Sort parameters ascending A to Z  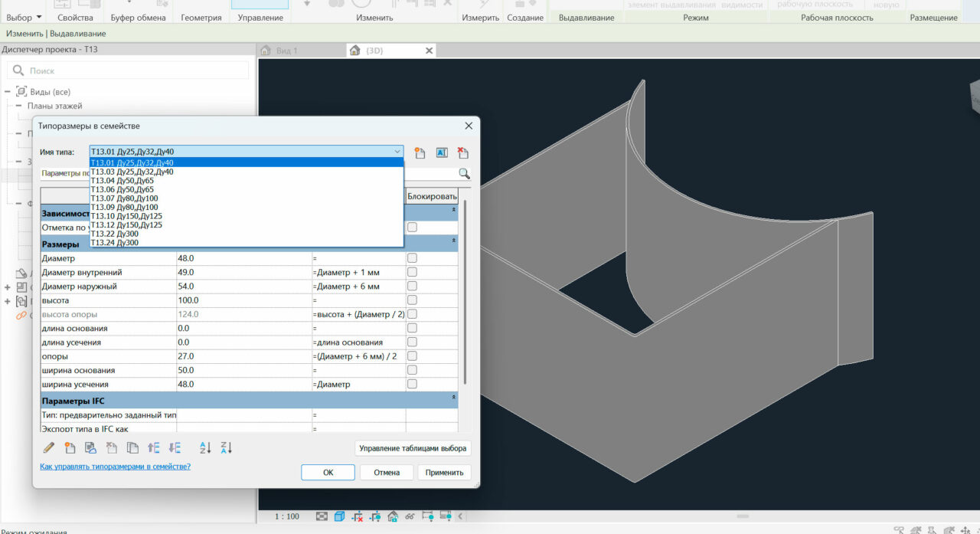pyautogui.click(x=204, y=448)
